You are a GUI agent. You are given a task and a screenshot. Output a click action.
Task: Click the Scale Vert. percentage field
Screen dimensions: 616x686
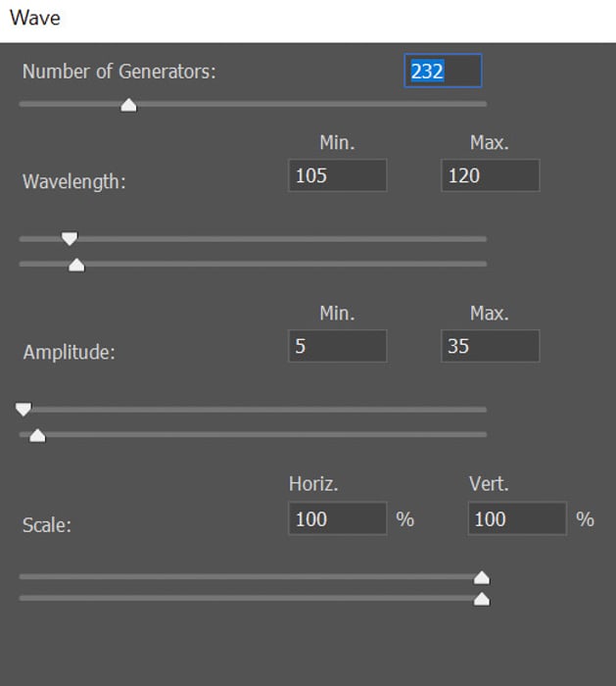click(517, 518)
